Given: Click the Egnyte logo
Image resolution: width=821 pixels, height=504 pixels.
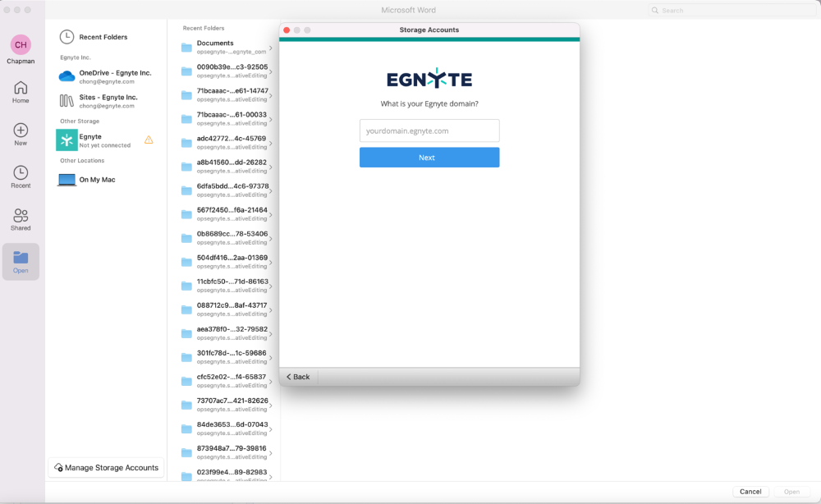Looking at the screenshot, I should 429,79.
